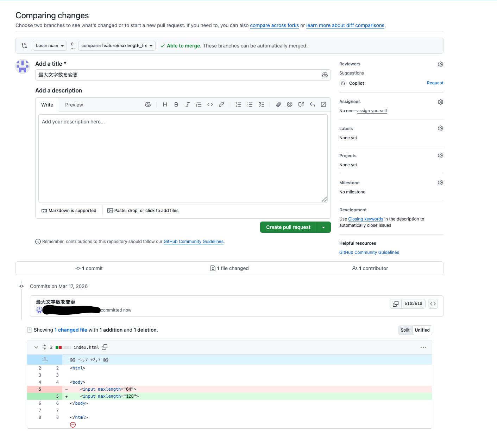Switch to Split diff view

click(x=405, y=330)
